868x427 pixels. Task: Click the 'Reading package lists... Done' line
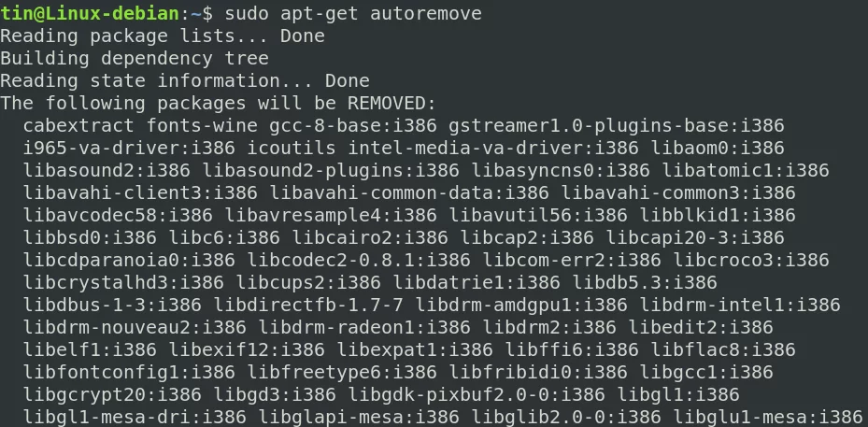(163, 36)
